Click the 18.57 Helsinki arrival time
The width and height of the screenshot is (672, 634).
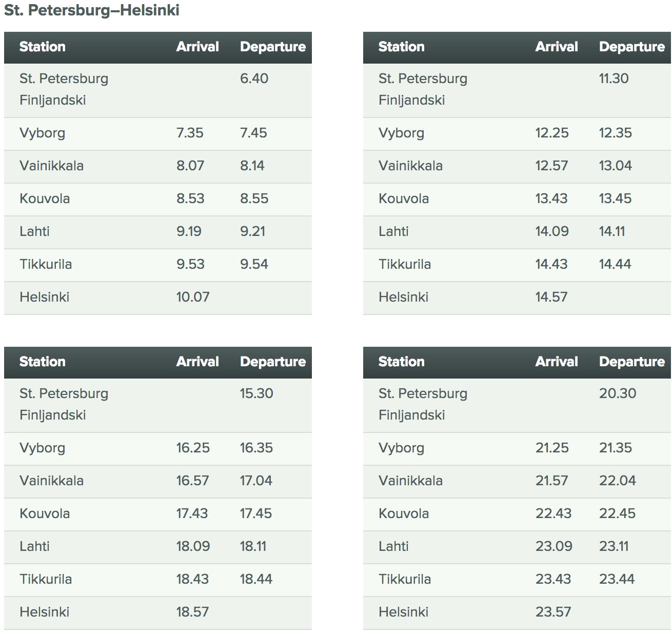tap(192, 612)
